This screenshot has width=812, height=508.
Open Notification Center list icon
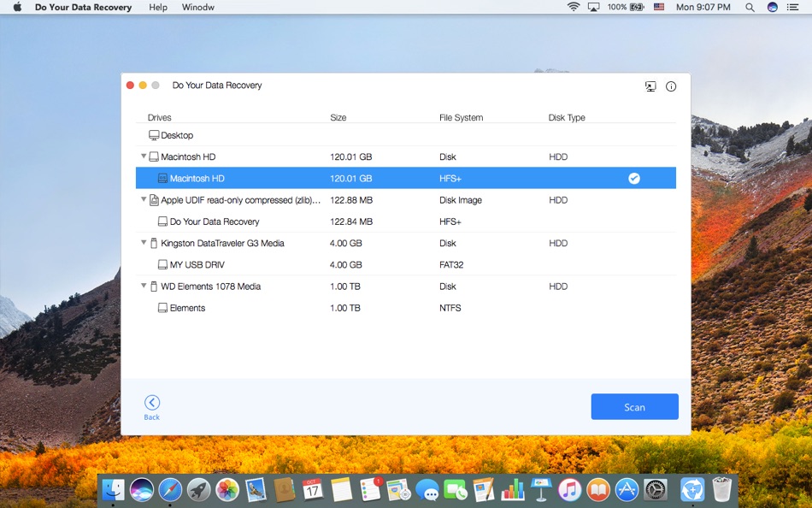pyautogui.click(x=792, y=7)
